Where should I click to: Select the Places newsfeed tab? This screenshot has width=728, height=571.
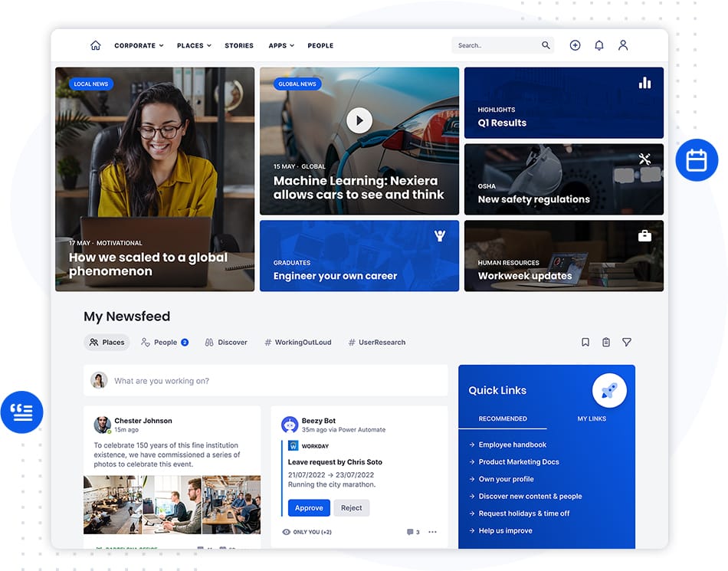(107, 342)
